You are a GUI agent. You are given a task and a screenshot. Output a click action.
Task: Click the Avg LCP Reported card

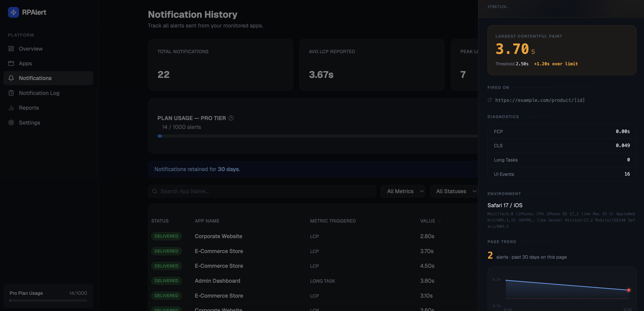(x=372, y=64)
